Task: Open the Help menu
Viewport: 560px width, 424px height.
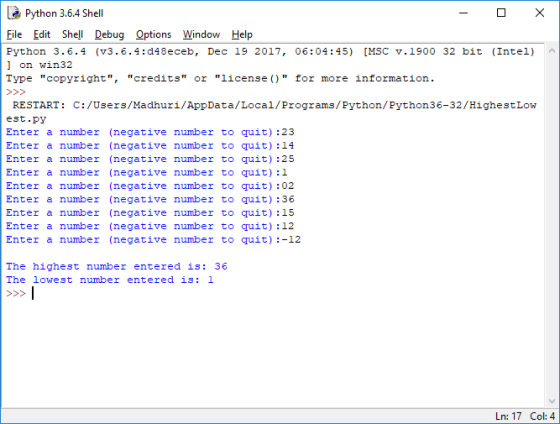Action: (242, 35)
